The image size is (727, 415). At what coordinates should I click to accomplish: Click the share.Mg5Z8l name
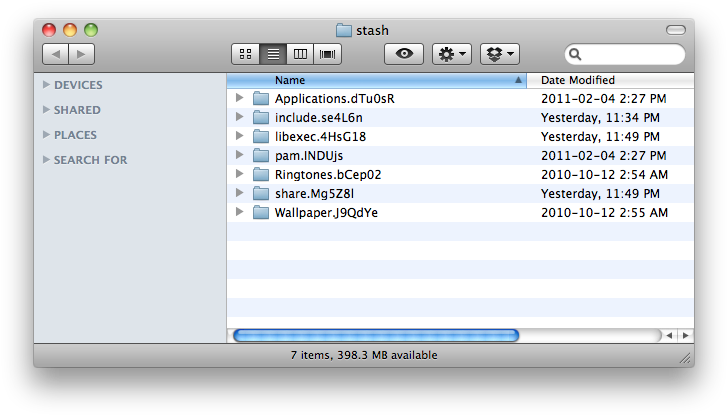(x=314, y=194)
